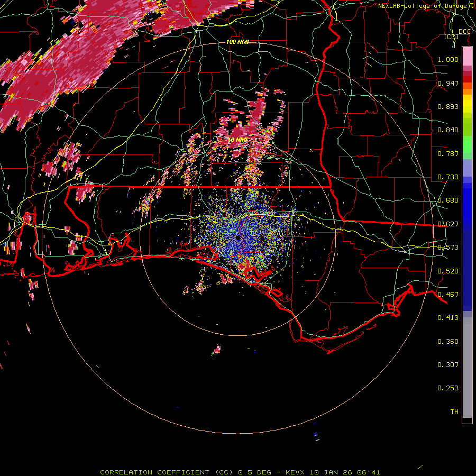Click the 0.840 scale value
Image resolution: width=476 pixels, height=476 pixels.
point(448,130)
